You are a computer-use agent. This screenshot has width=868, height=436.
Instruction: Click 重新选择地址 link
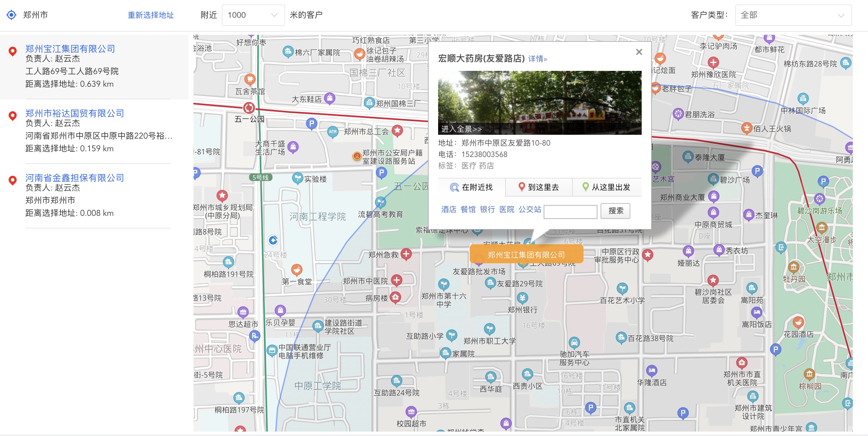click(x=150, y=15)
